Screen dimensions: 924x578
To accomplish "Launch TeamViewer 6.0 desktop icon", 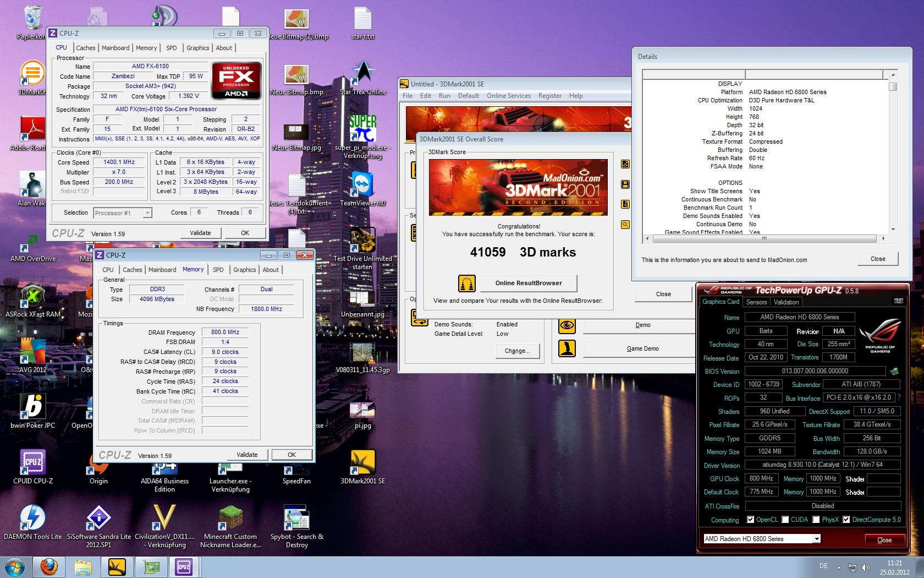I will (363, 189).
